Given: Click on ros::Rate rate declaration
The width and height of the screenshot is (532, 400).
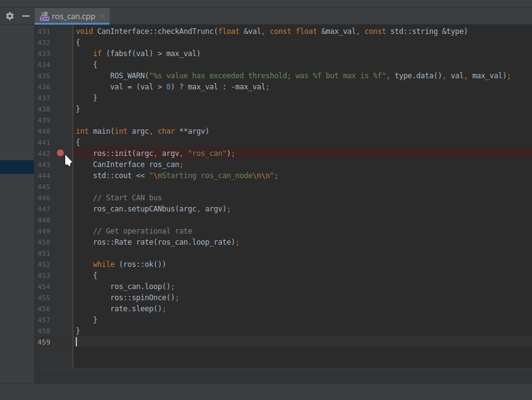Looking at the screenshot, I should (166, 242).
